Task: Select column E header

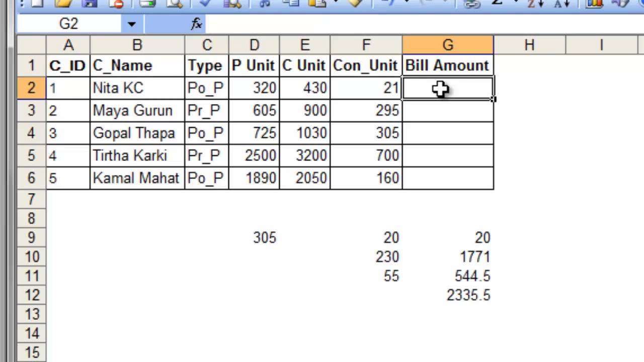Action: 305,45
